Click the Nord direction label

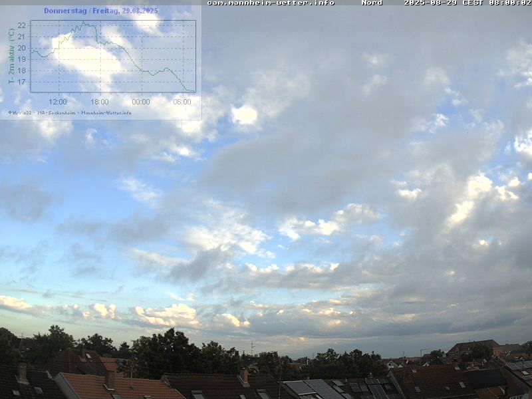pyautogui.click(x=372, y=3)
